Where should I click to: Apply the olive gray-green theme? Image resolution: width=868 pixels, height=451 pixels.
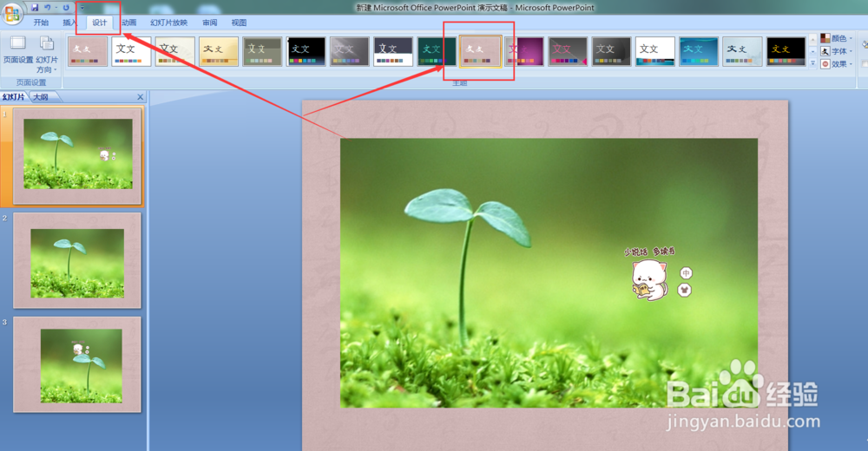262,51
